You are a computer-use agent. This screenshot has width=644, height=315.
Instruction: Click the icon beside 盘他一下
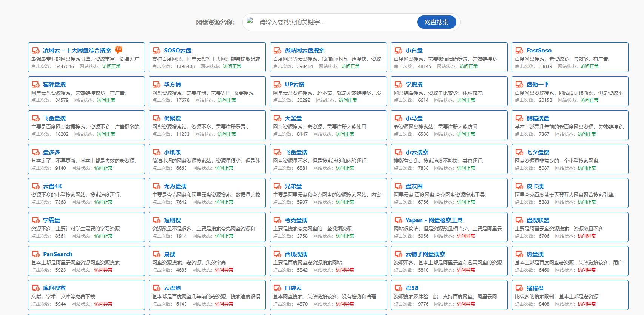[x=519, y=84]
